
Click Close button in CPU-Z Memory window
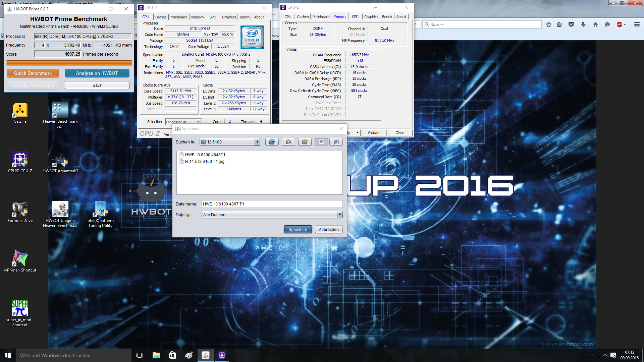400,133
